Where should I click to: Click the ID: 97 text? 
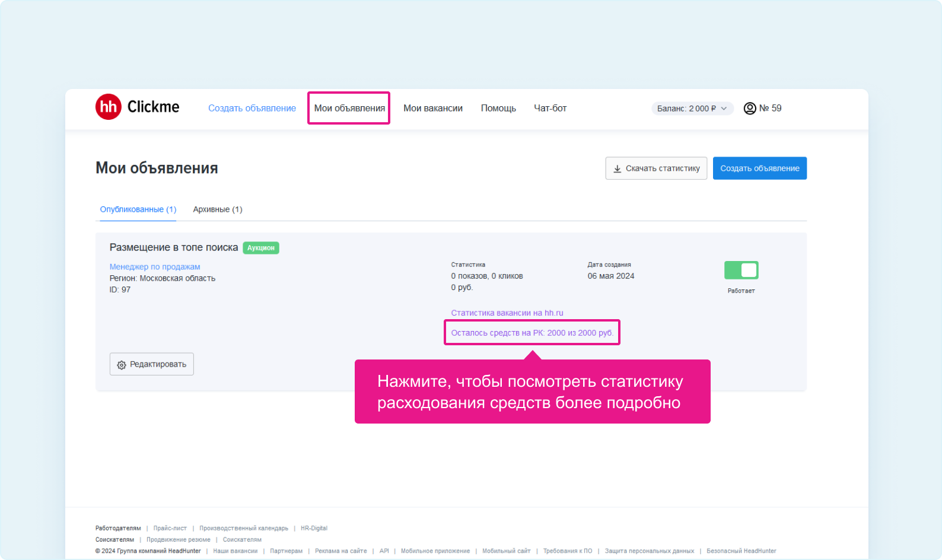(x=120, y=289)
